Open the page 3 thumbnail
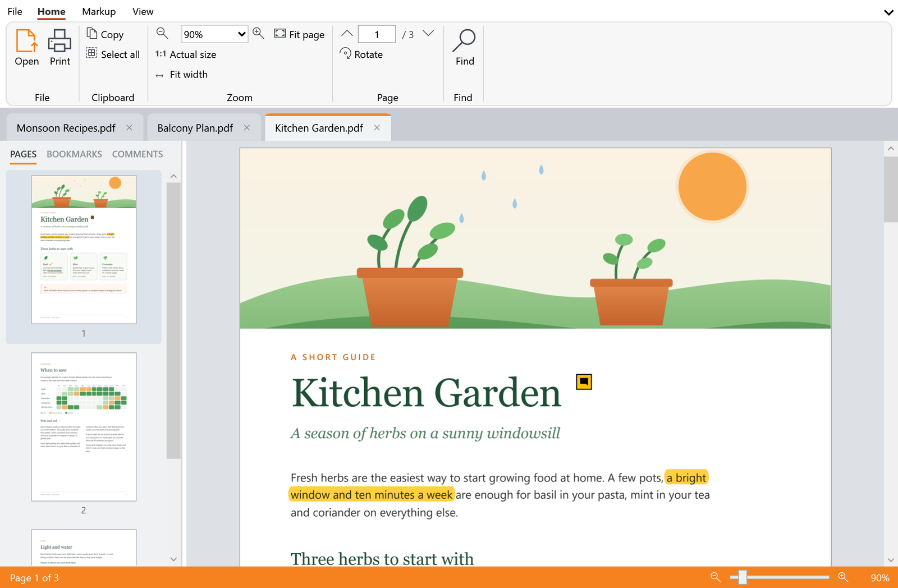 tap(84, 548)
